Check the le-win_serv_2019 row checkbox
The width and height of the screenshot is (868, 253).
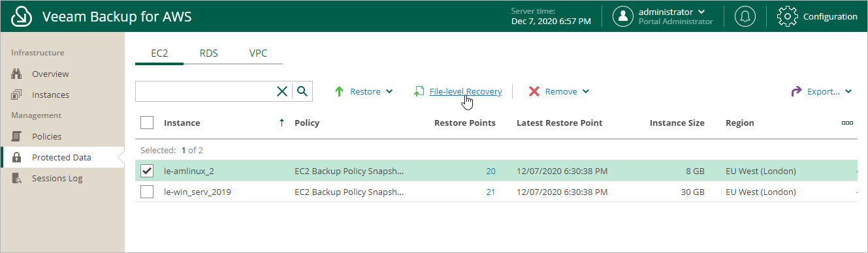click(147, 192)
